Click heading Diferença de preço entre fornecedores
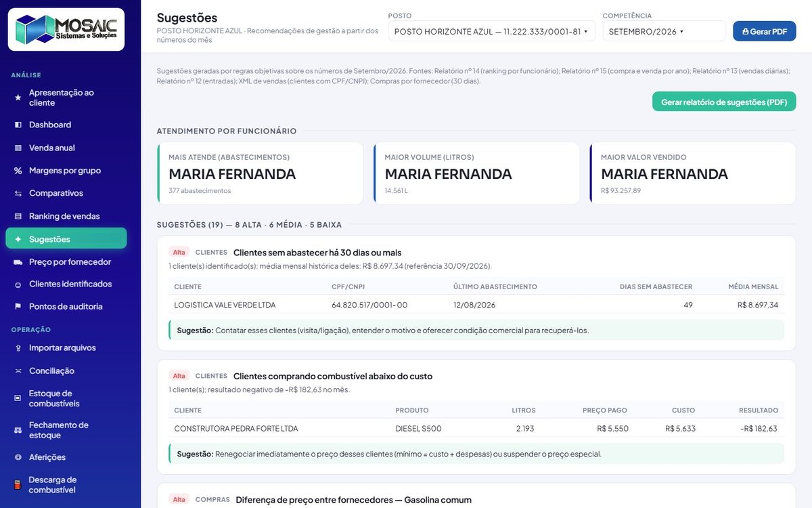This screenshot has height=508, width=812. (x=353, y=500)
